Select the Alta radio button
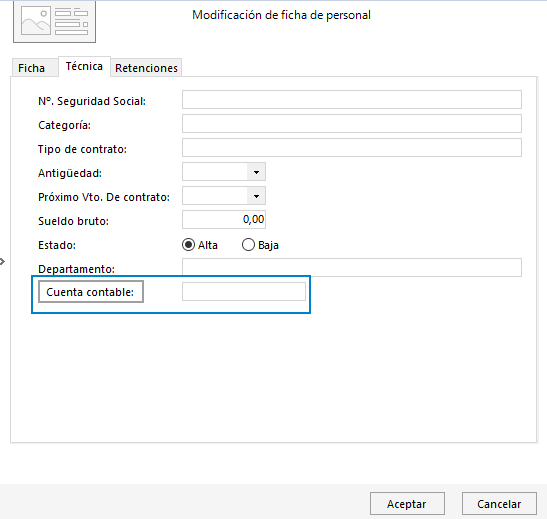 click(x=188, y=245)
